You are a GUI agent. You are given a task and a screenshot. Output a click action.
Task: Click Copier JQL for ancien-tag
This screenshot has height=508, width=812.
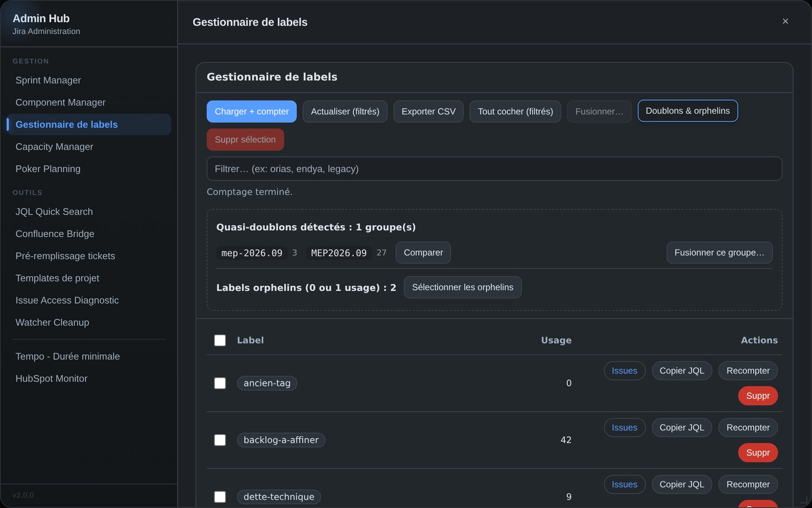click(682, 371)
